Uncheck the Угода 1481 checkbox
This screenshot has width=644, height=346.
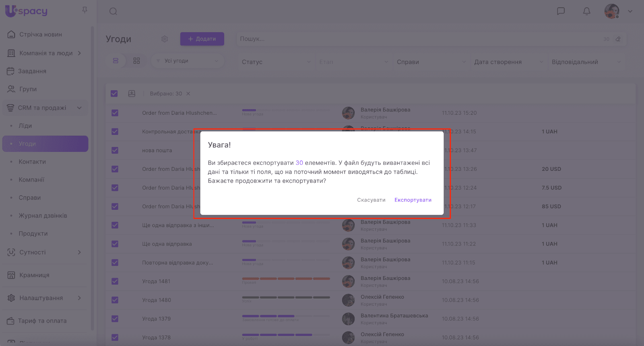(115, 281)
